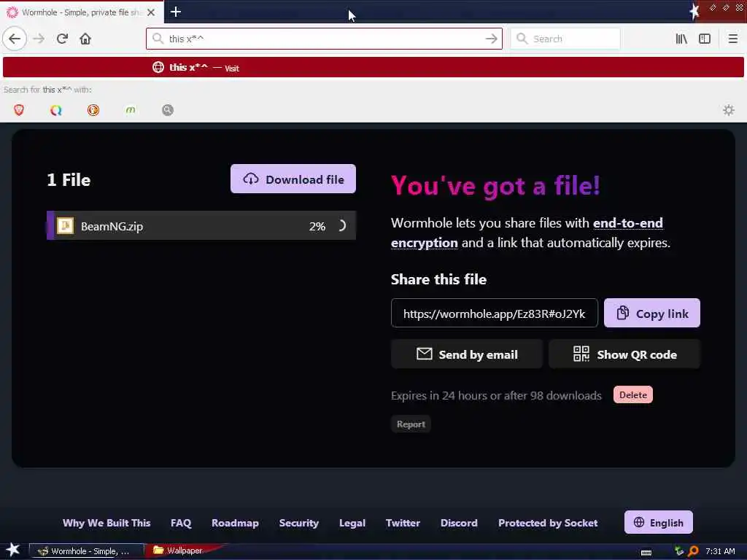The width and height of the screenshot is (747, 560).
Task: Click the go arrow in the address bar
Action: pos(491,39)
